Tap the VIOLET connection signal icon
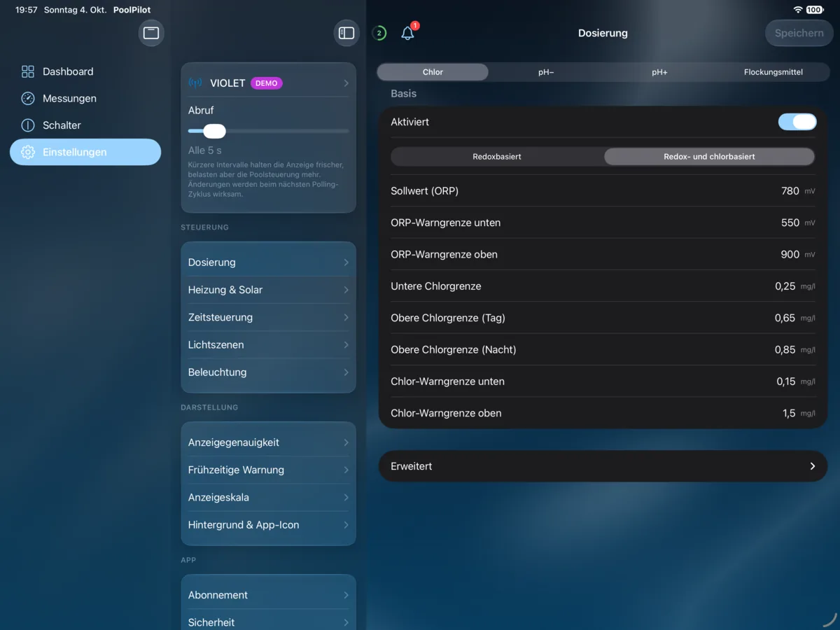The width and height of the screenshot is (840, 630). [195, 83]
